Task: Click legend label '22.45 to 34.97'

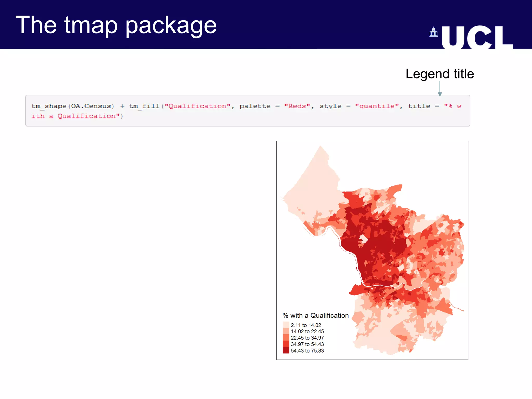Action: coord(307,338)
